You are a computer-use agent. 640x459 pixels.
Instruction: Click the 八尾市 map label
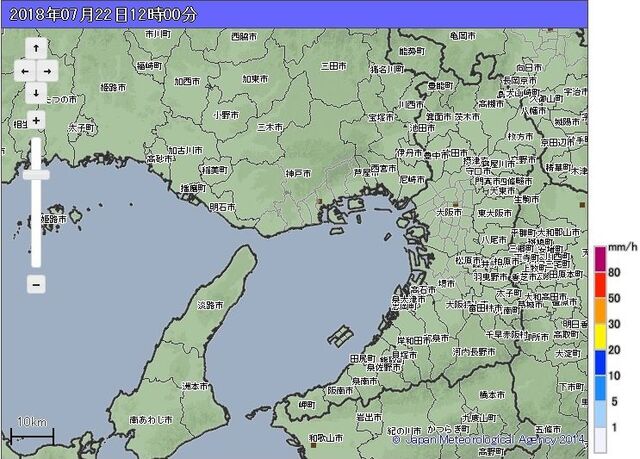(493, 239)
